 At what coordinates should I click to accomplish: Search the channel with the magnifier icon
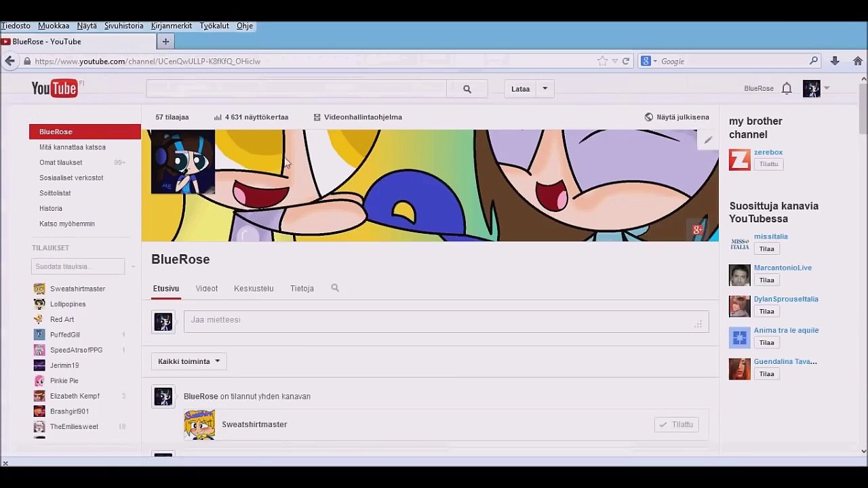335,288
